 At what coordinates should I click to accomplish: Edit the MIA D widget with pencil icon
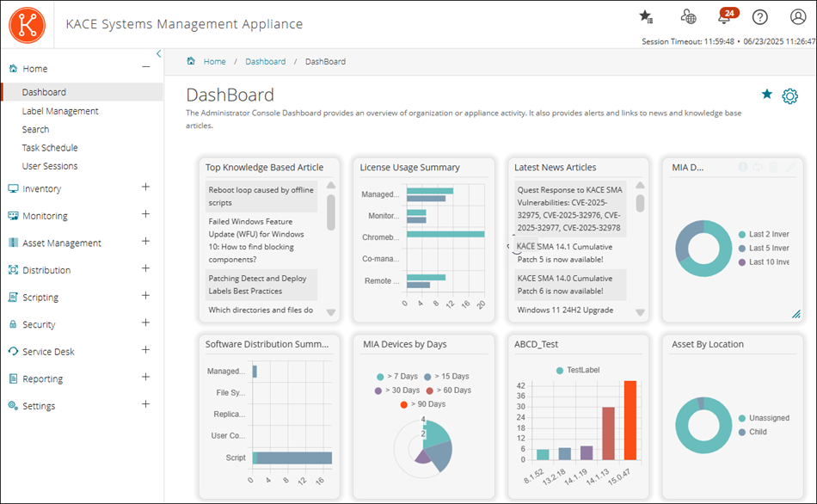click(791, 167)
